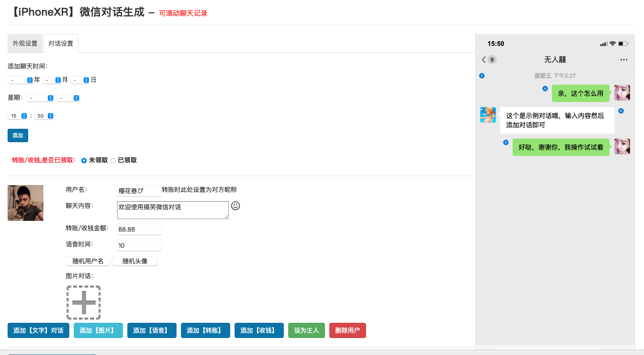Image resolution: width=644 pixels, height=355 pixels.
Task: Focus the 语音时间 field showing 10
Action: coord(139,245)
